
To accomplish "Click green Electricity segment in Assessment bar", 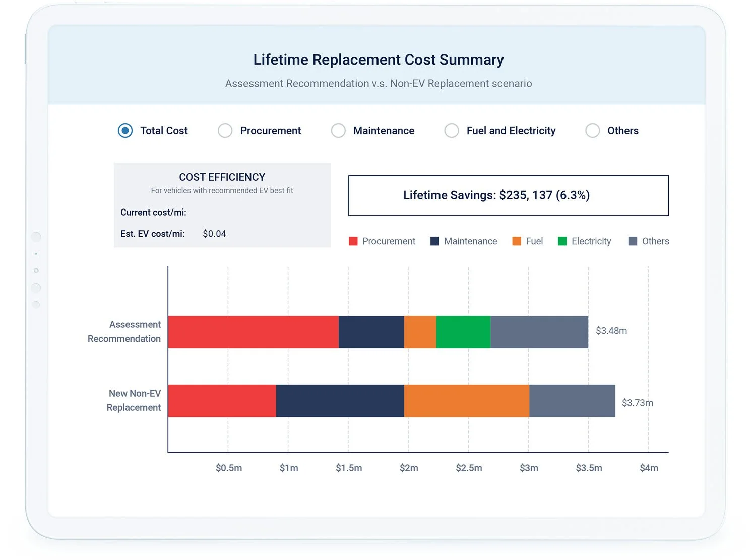I will click(463, 332).
